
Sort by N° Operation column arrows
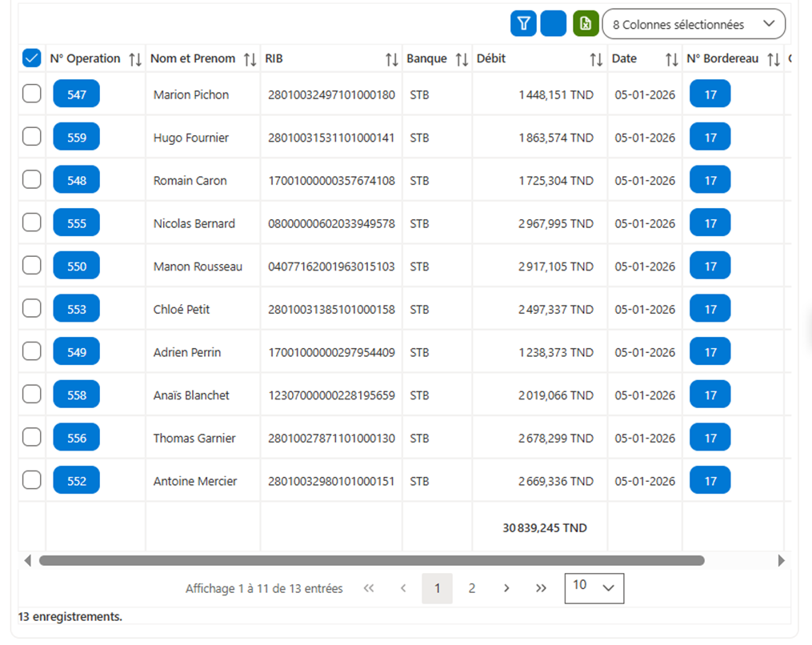pos(135,59)
